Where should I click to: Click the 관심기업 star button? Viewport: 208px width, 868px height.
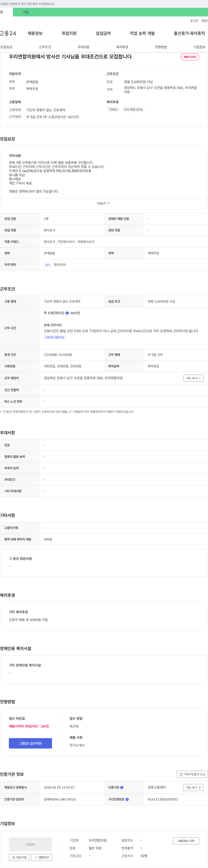point(19,857)
